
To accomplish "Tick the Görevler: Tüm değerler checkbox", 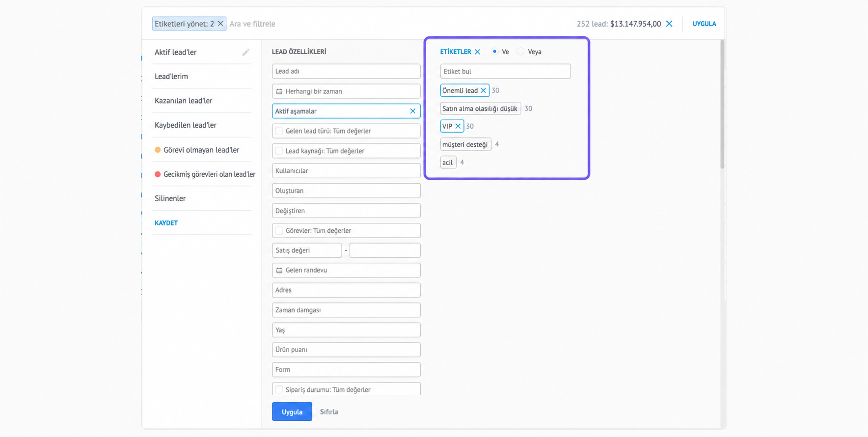I will pos(279,230).
